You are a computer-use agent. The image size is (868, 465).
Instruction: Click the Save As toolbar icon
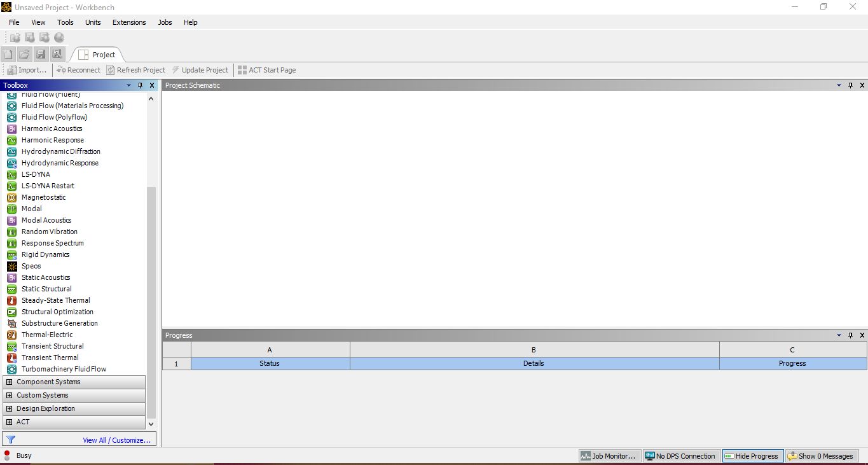pos(57,54)
